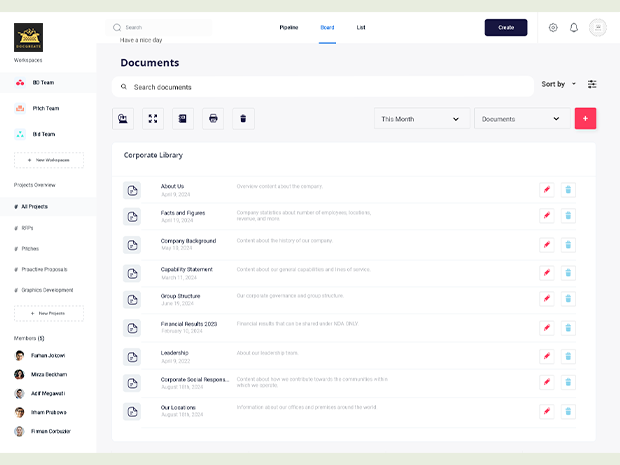Screen dimensions: 620x465
Task: Open All Projects in sidebar
Action: point(48,207)
